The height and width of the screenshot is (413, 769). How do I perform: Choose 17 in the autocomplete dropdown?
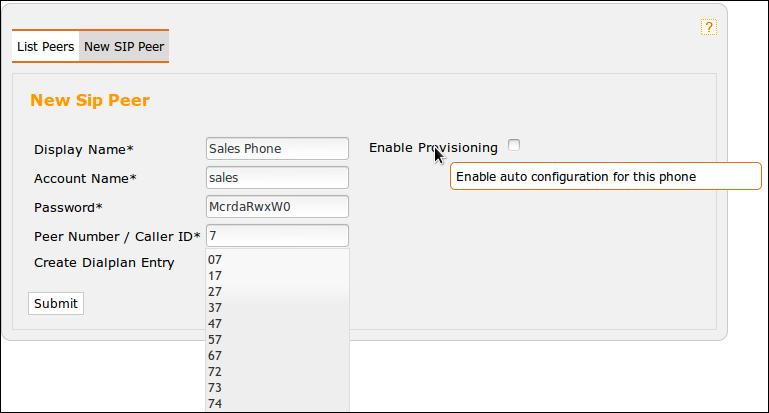point(216,276)
